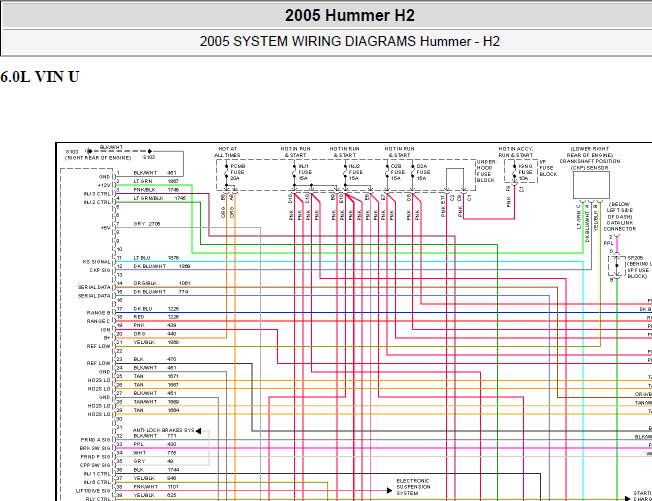
Task: Click the 'SP205' splice label
Action: 635,258
